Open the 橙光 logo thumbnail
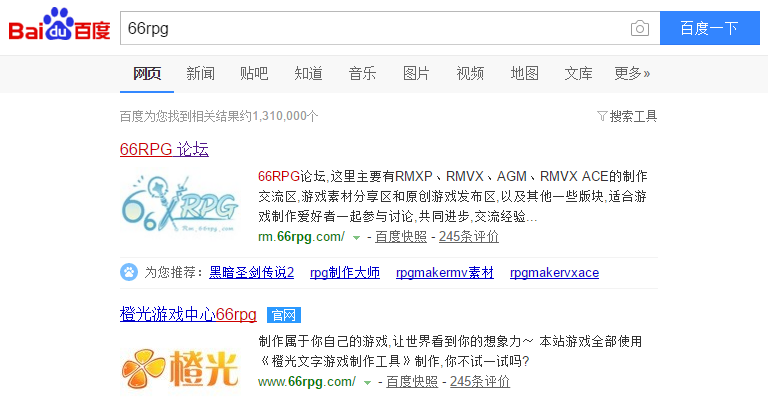 tap(179, 368)
